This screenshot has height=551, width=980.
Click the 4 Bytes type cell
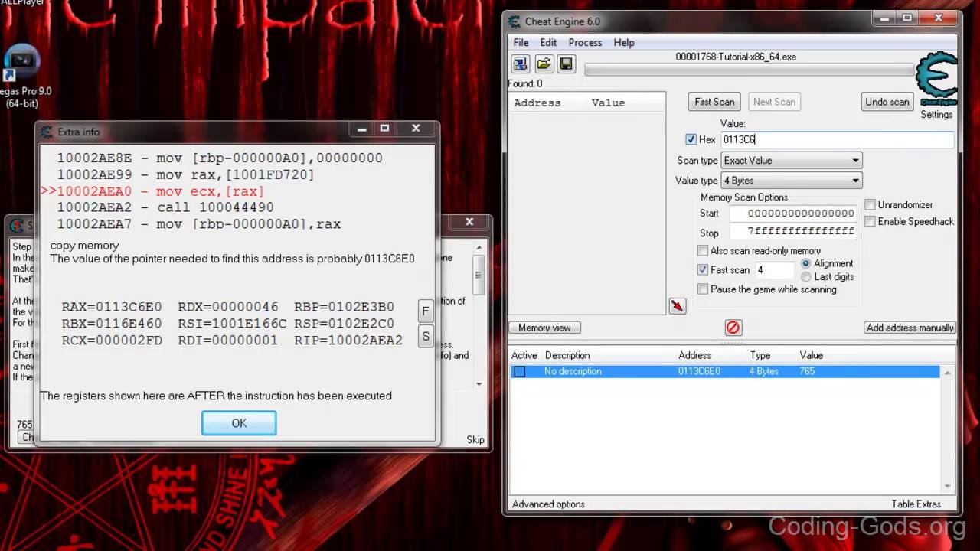(x=764, y=371)
